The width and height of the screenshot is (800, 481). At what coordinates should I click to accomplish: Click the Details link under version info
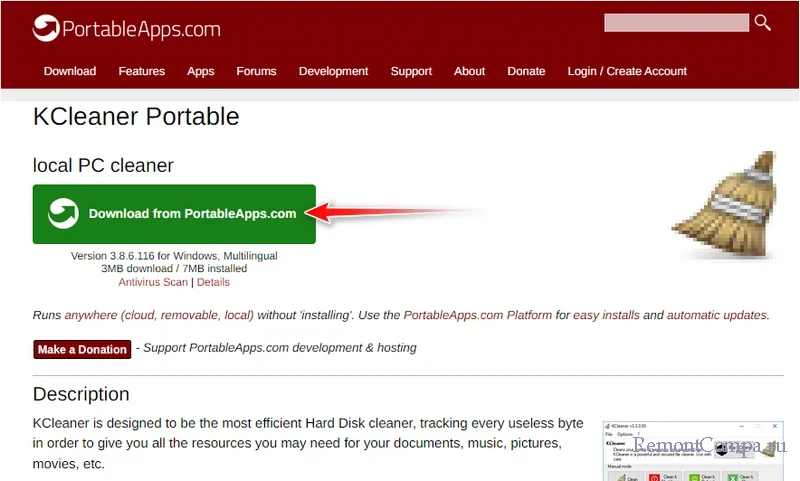[213, 283]
